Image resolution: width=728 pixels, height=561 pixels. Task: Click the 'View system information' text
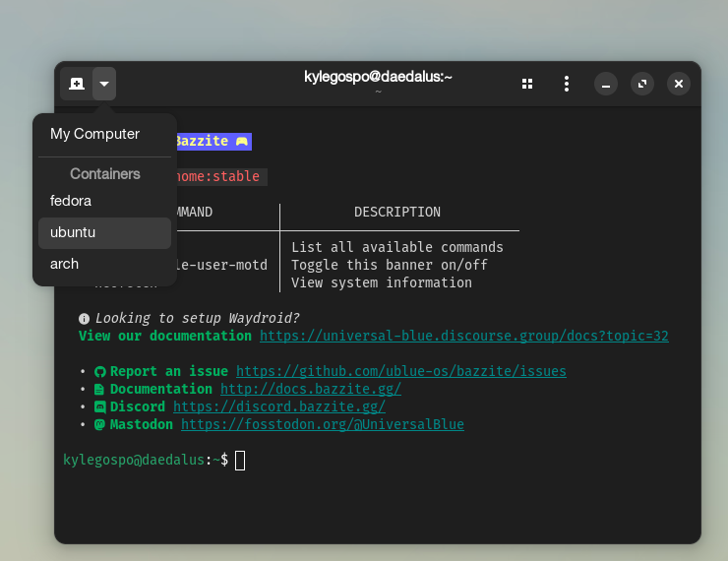coord(382,282)
